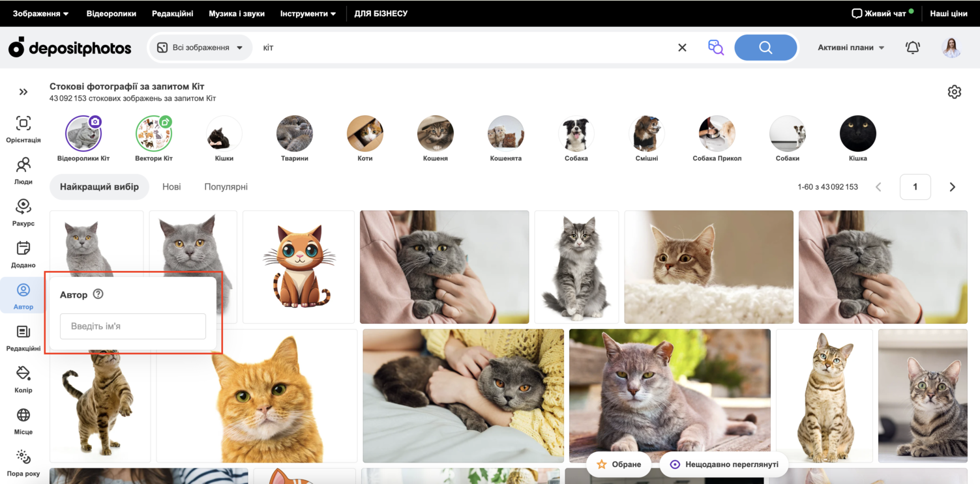Select the Найкращий вибір tab

[99, 187]
